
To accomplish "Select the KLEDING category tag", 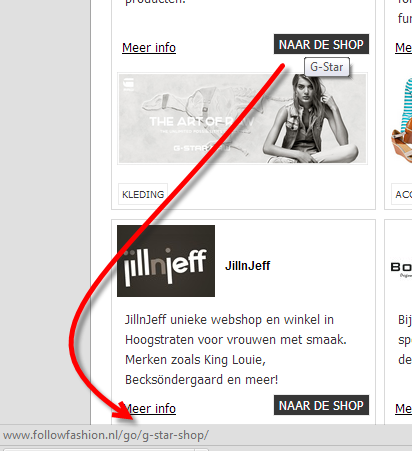I will [x=143, y=194].
